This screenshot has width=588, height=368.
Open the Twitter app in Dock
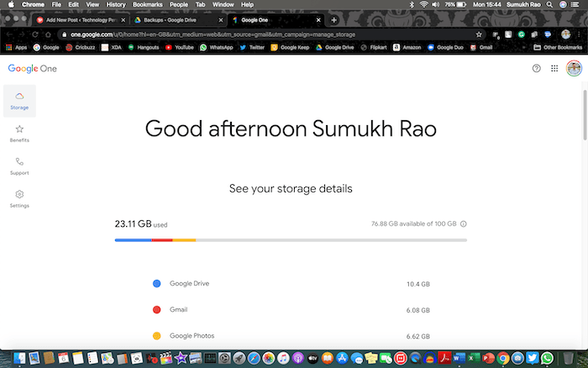532,358
